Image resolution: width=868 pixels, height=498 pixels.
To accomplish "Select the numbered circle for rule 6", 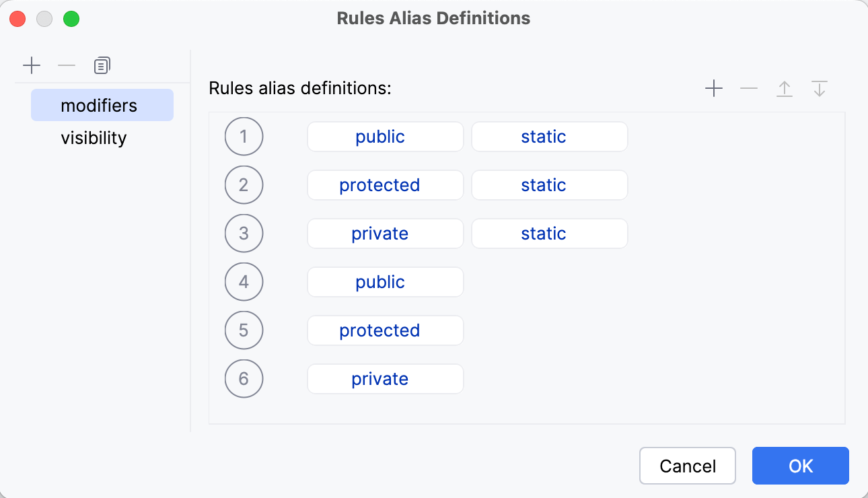I will tap(244, 378).
